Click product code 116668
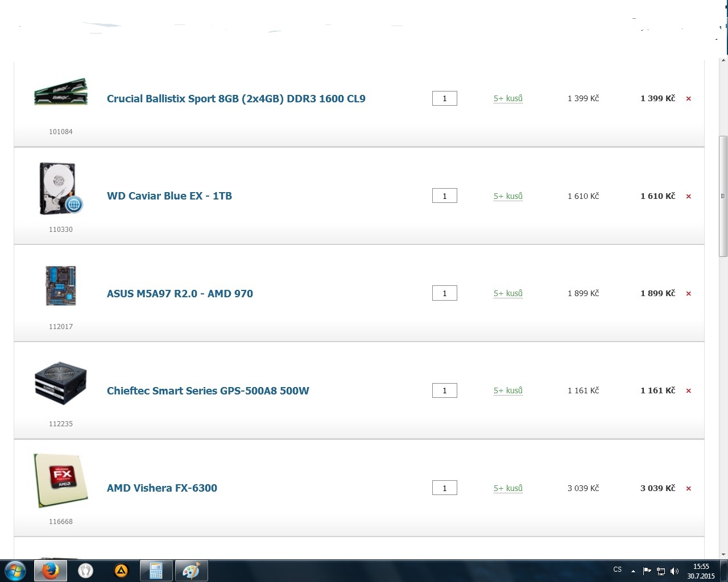Screen dimensions: 728x582 click(61, 522)
